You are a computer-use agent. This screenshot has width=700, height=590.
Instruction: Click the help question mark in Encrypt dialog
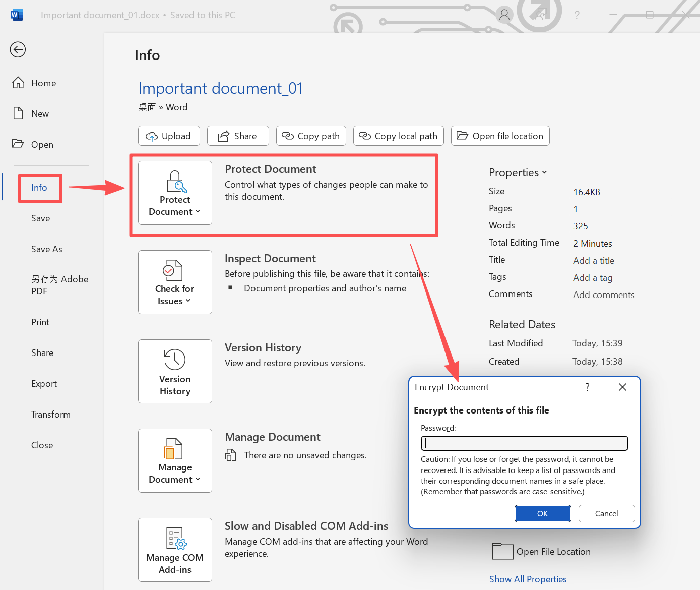(x=587, y=387)
